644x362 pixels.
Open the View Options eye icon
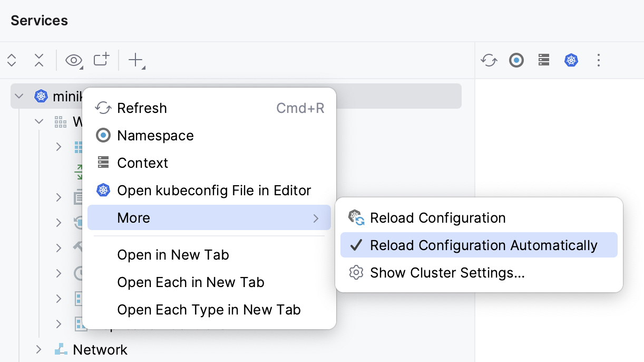click(x=74, y=61)
